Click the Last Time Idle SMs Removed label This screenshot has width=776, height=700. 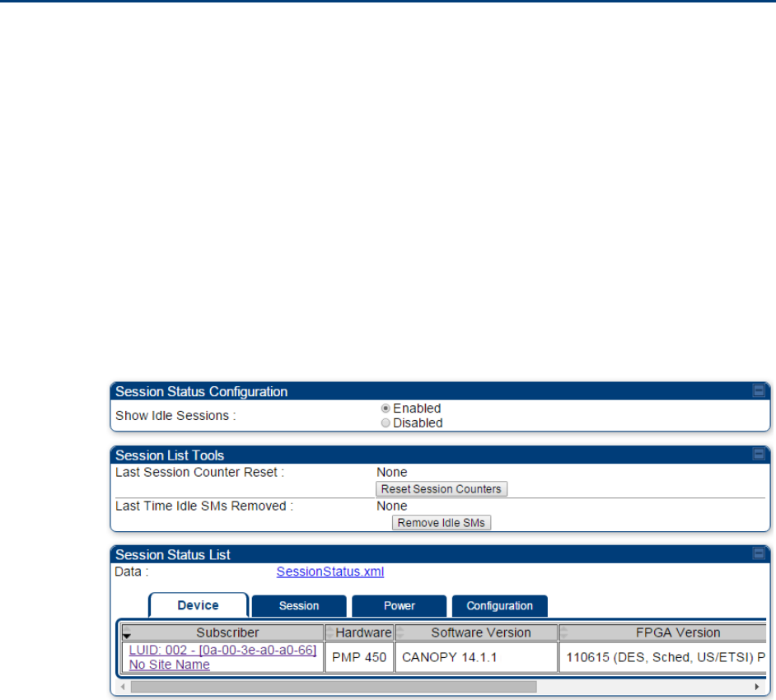(x=204, y=506)
